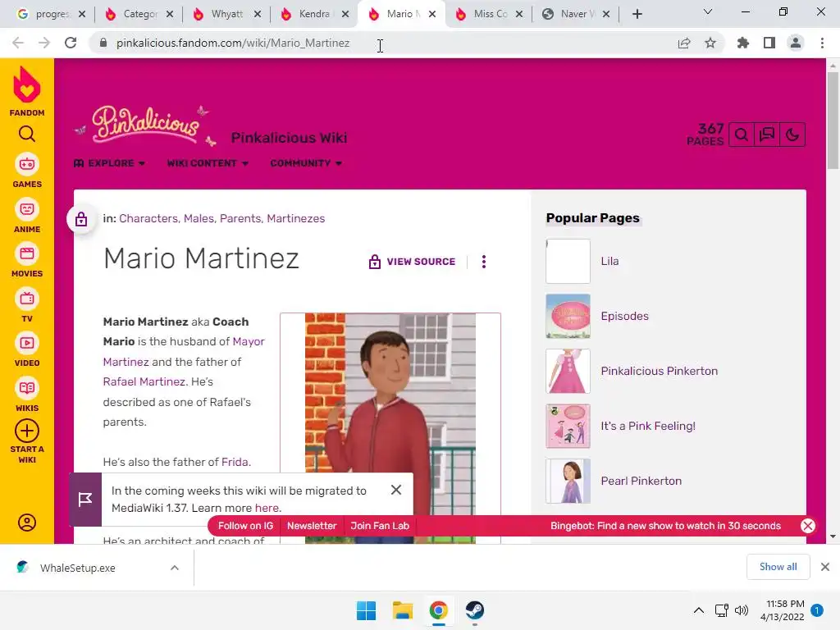Click the Pinkalicious logo image
840x630 pixels.
point(146,126)
